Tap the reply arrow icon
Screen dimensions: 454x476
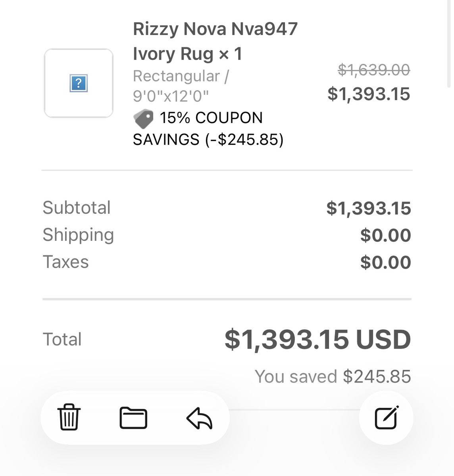point(199,418)
